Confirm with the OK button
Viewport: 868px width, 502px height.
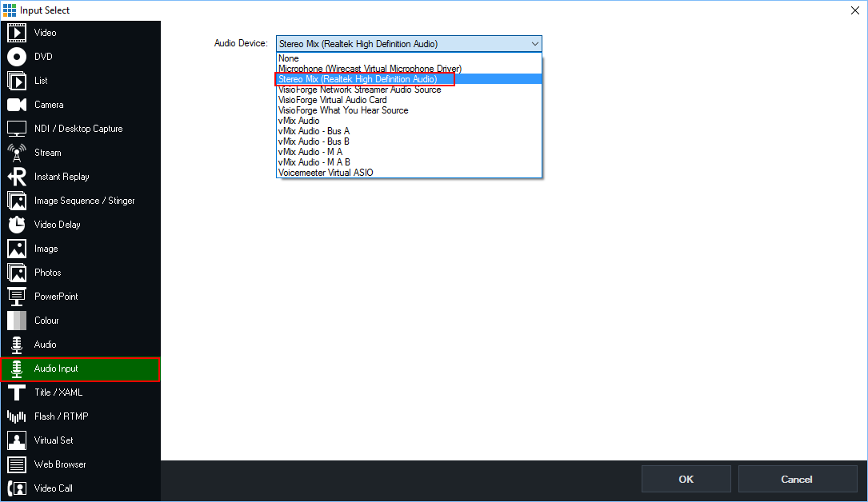click(x=686, y=480)
